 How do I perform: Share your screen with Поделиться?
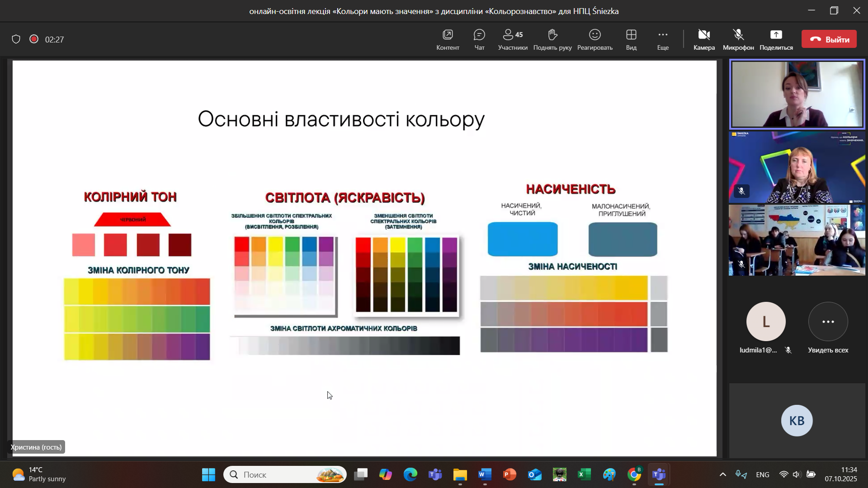776,39
